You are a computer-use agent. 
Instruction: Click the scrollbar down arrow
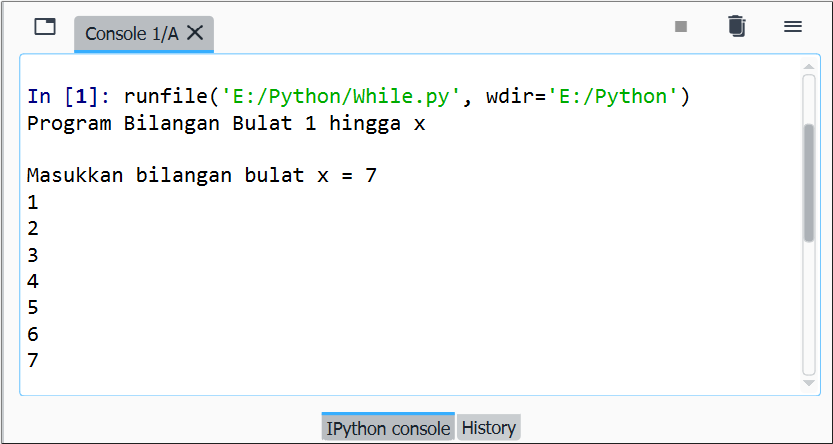coord(809,382)
